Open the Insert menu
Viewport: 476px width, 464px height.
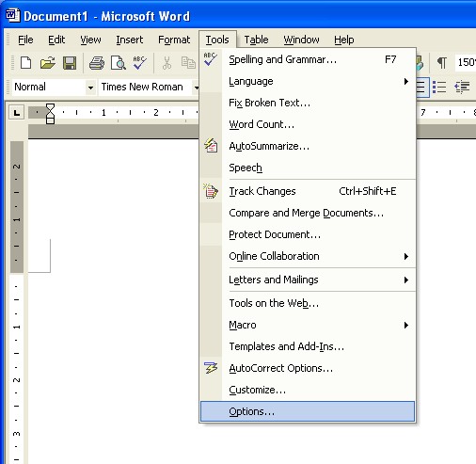tap(129, 40)
